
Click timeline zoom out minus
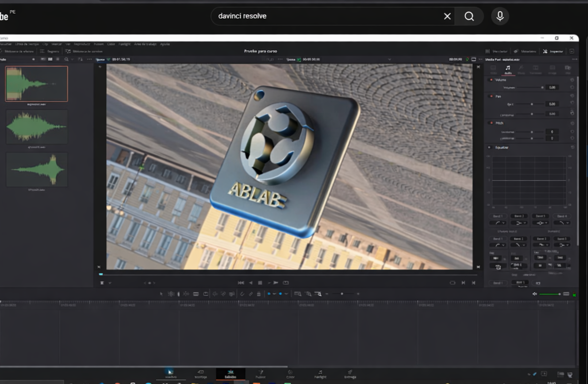pos(327,294)
